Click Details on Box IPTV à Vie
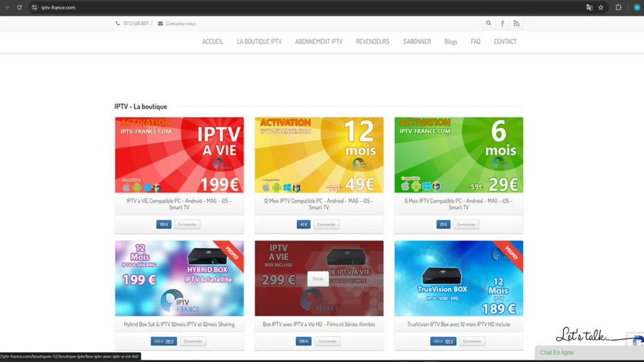 318,278
